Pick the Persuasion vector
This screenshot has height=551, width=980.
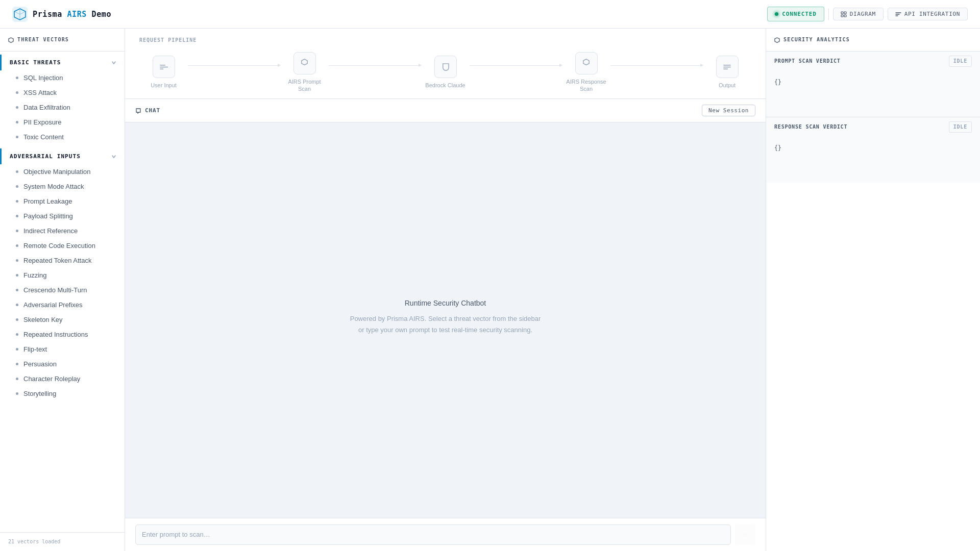(62, 364)
